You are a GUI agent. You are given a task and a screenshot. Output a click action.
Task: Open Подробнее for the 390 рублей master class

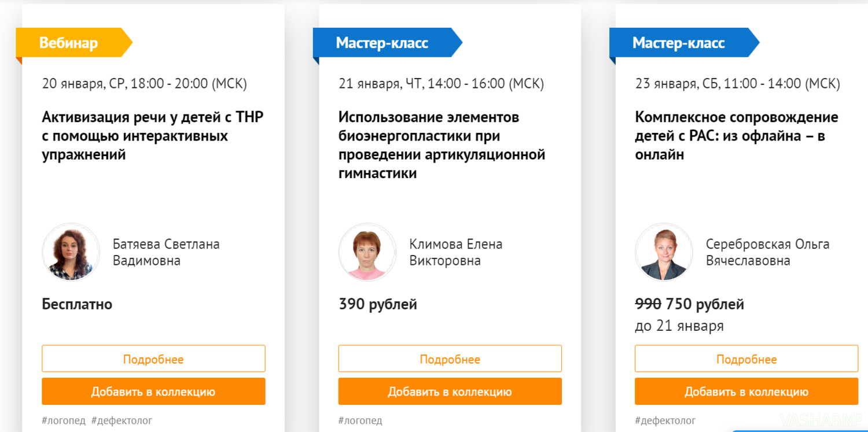point(450,359)
